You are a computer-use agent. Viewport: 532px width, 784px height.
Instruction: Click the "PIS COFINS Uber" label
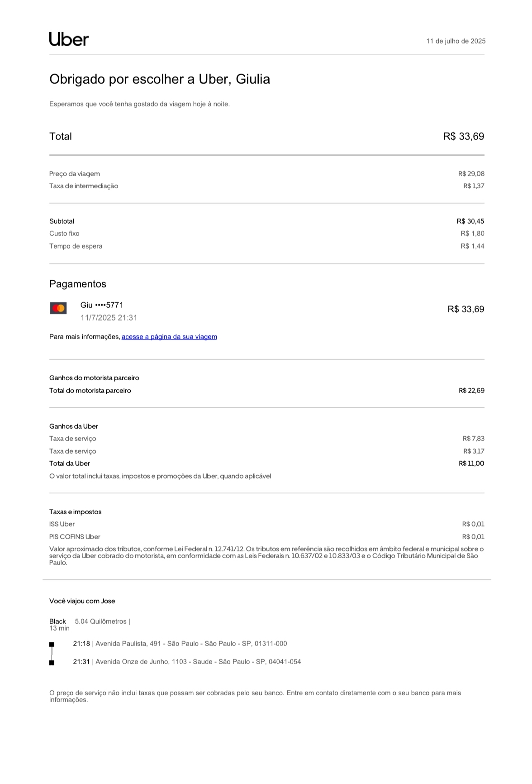click(75, 537)
